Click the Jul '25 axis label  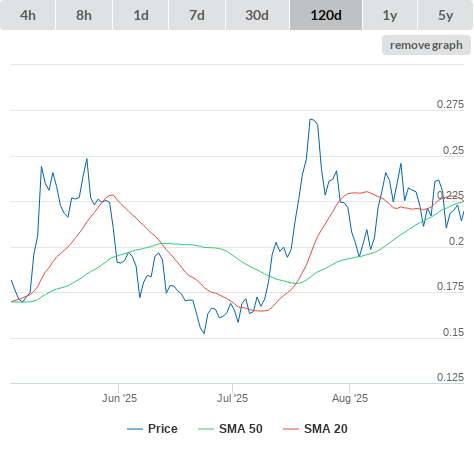[x=232, y=398]
